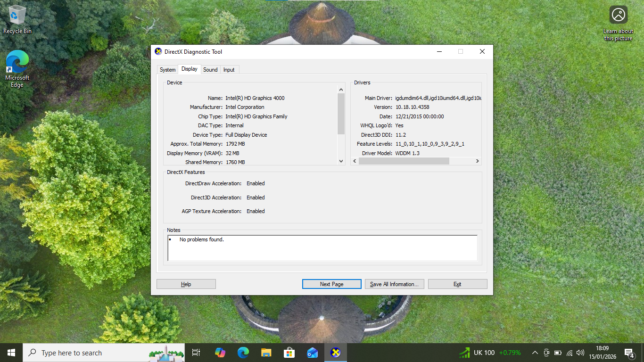Click Save All Information button
The width and height of the screenshot is (644, 362).
(394, 284)
